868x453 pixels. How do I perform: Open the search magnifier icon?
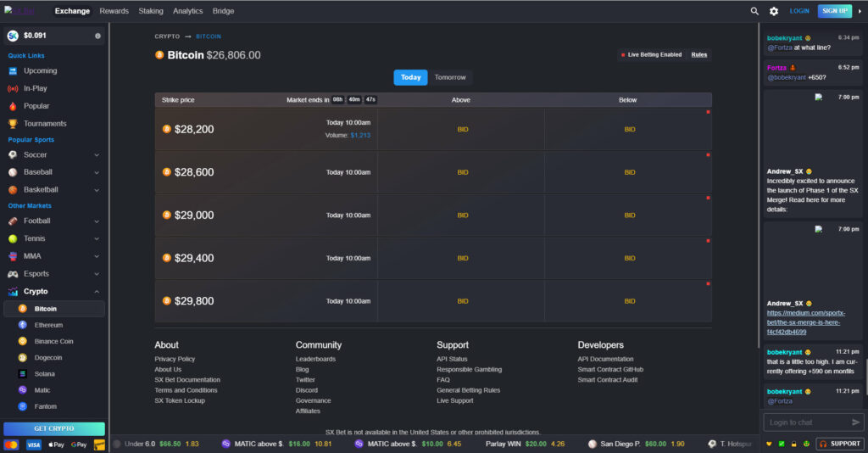pyautogui.click(x=754, y=11)
